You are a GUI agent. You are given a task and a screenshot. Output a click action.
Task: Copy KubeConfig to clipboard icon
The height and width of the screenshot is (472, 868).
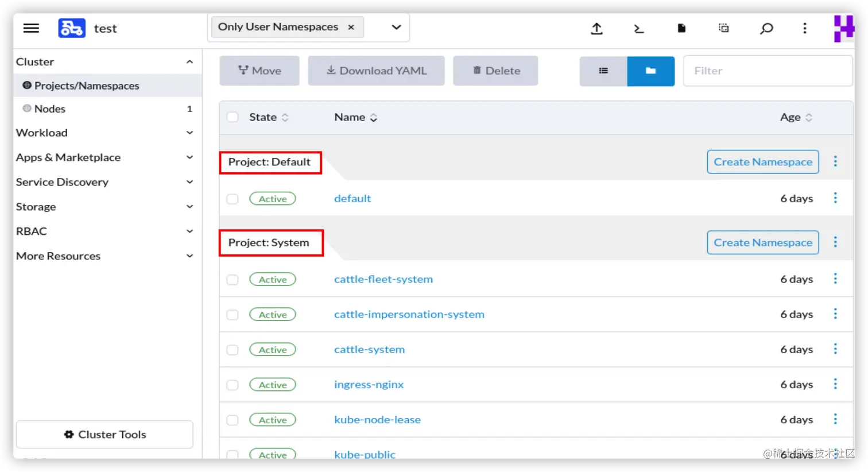point(724,28)
